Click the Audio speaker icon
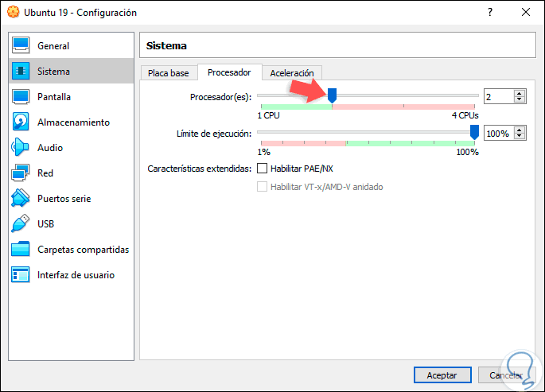The height and width of the screenshot is (392, 545). 21,147
